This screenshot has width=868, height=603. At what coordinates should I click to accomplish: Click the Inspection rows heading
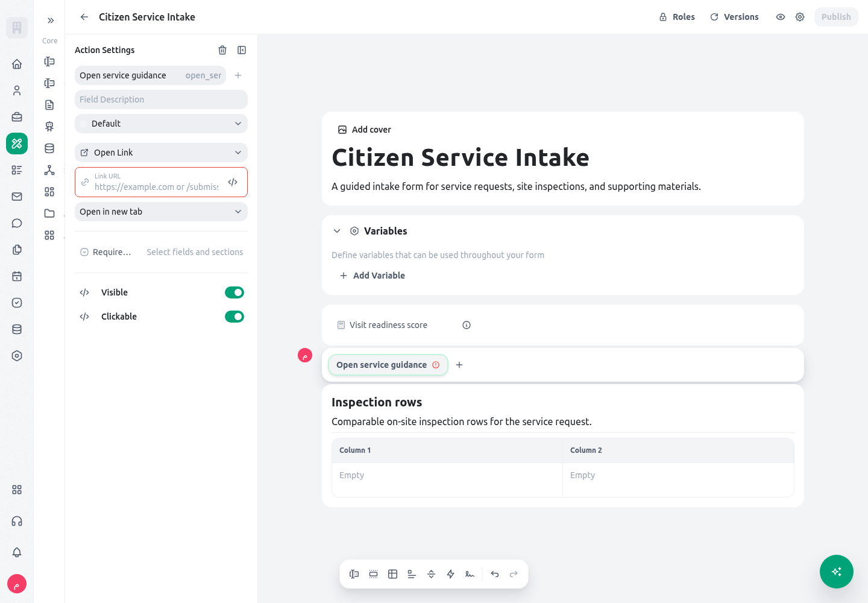click(377, 402)
